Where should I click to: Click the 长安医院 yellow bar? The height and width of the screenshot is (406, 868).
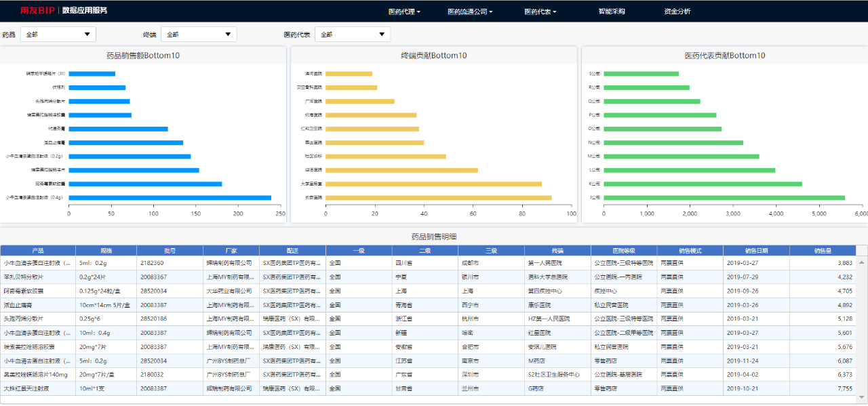(438, 198)
